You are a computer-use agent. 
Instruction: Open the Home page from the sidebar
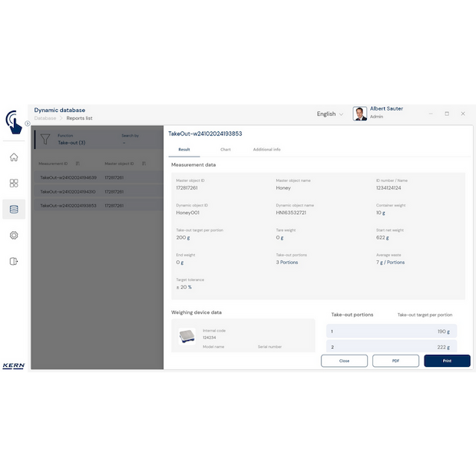14,157
